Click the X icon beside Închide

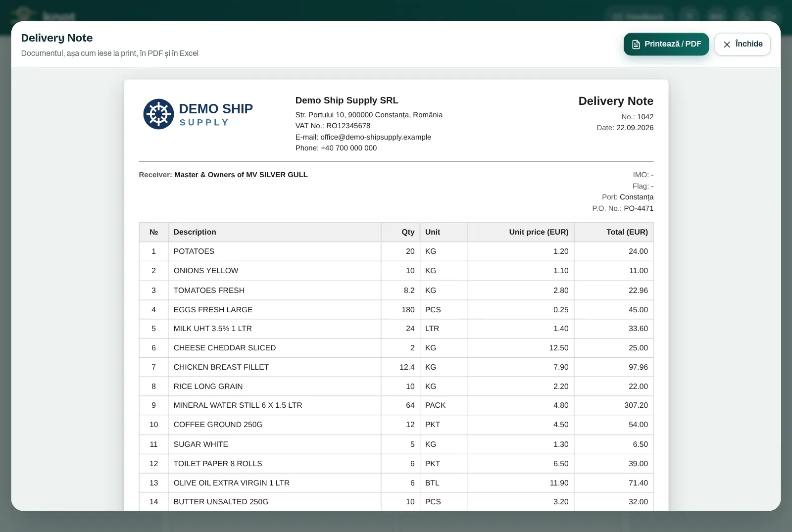point(727,45)
